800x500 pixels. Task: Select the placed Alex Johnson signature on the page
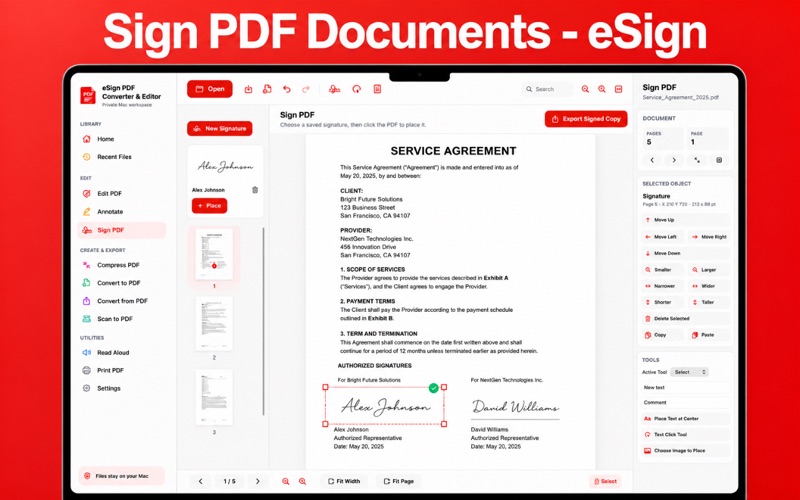pos(385,406)
